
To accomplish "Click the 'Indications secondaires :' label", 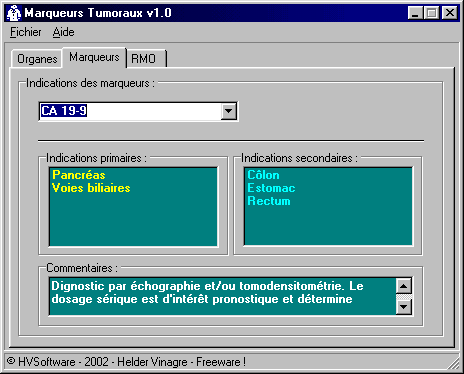I will tap(299, 158).
